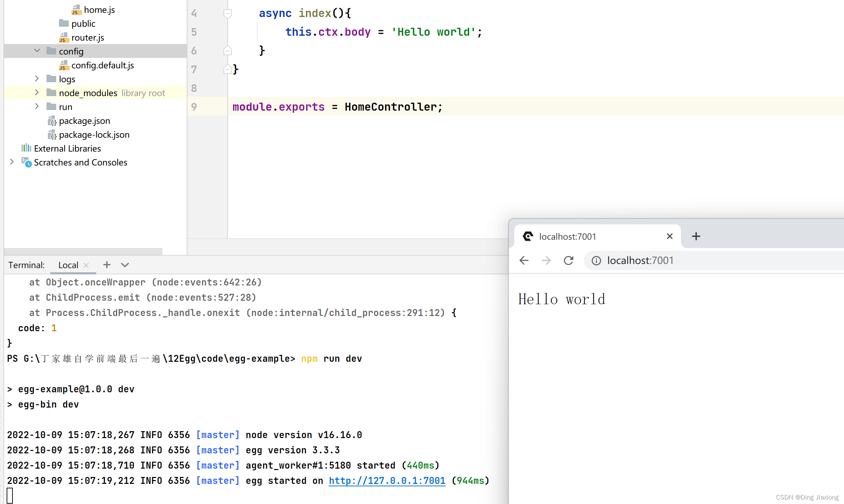844x504 pixels.
Task: Expand the node_modules folder
Action: [37, 93]
